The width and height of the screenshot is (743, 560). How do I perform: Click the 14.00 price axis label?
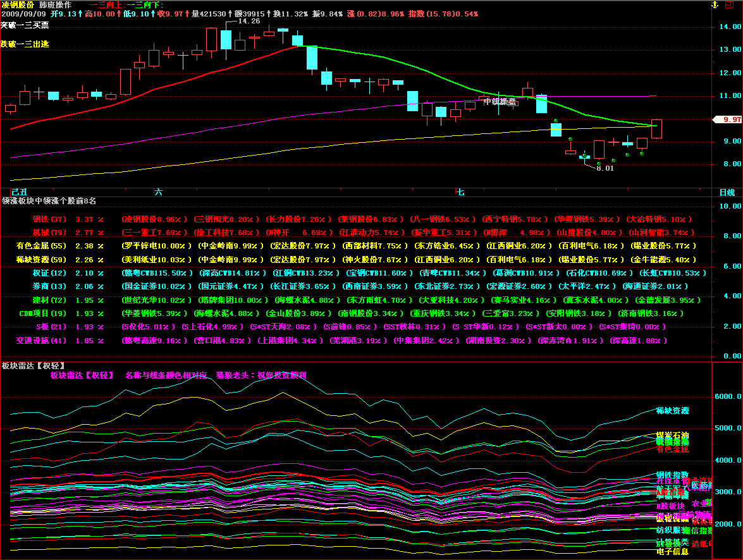click(730, 27)
